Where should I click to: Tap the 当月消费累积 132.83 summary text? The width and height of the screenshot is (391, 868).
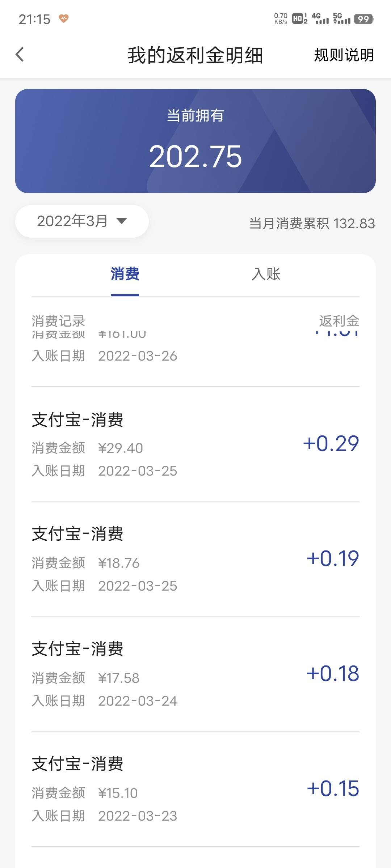tap(312, 224)
